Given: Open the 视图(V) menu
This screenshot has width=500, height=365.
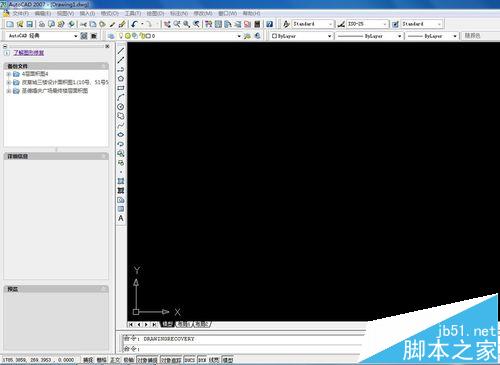Looking at the screenshot, I should (65, 13).
